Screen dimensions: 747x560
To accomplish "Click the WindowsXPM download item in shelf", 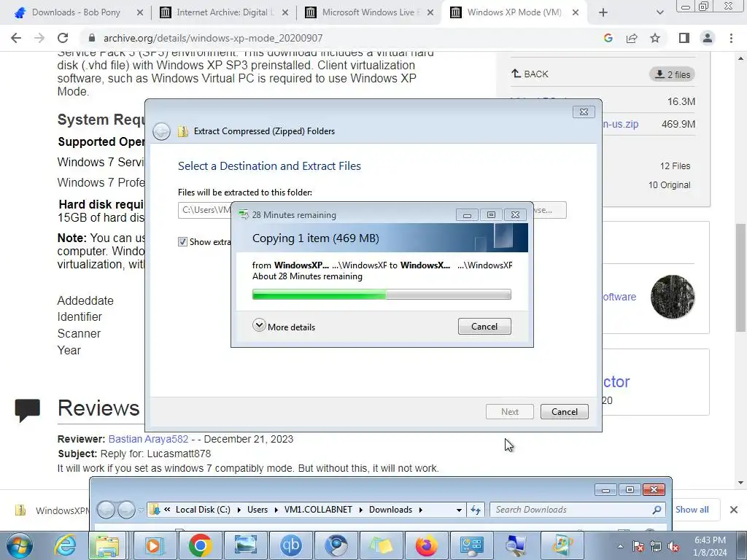I will coord(53,510).
